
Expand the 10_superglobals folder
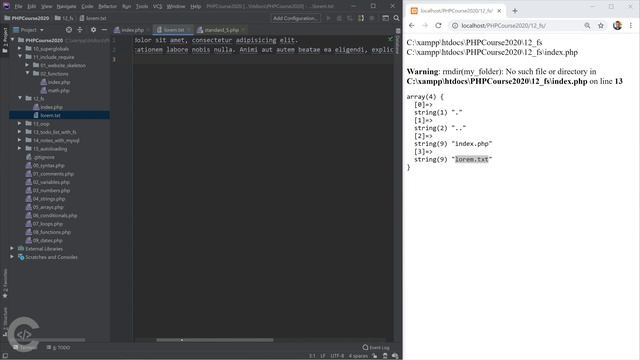20,49
